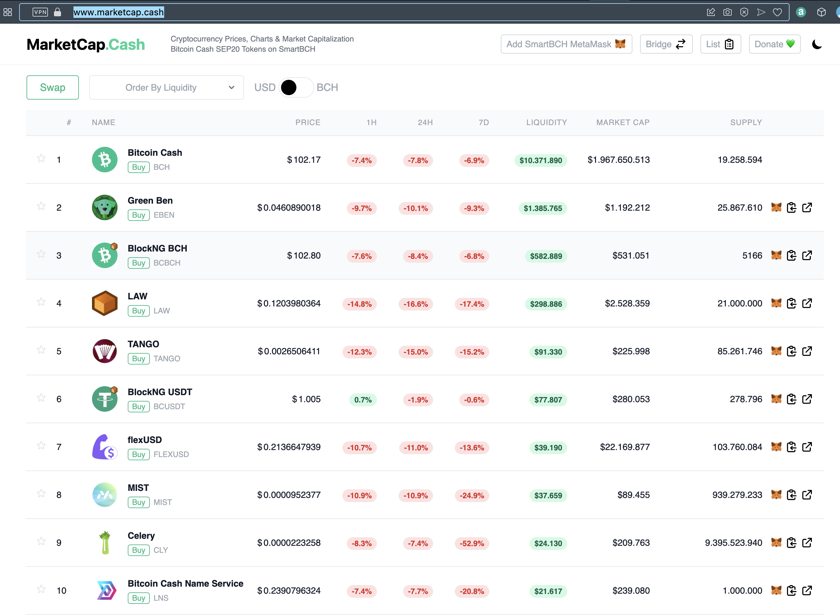The height and width of the screenshot is (616, 840).
Task: Open browser tab overview grid icon
Action: (8, 12)
